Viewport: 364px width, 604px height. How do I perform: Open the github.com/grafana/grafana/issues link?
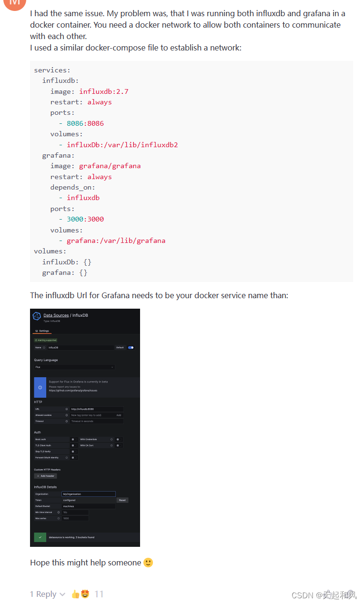point(73,391)
